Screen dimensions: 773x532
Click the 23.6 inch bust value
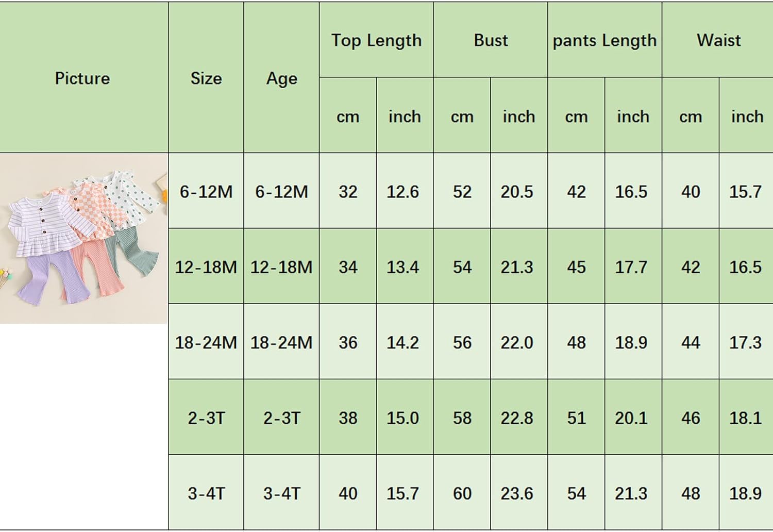(x=517, y=493)
